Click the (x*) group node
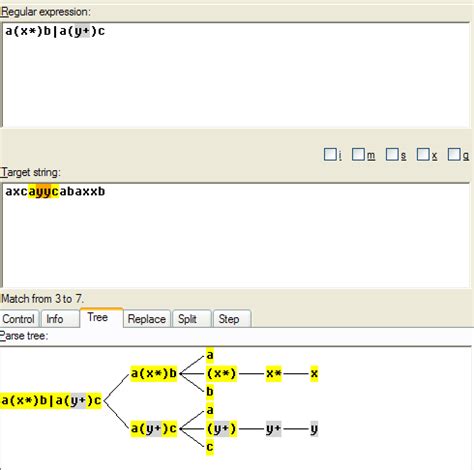 click(x=222, y=373)
